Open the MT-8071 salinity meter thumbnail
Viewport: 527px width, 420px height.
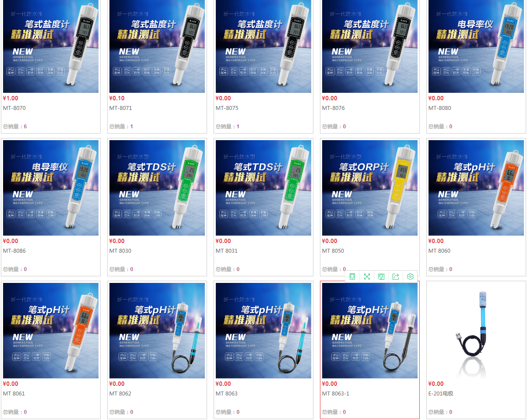157,46
